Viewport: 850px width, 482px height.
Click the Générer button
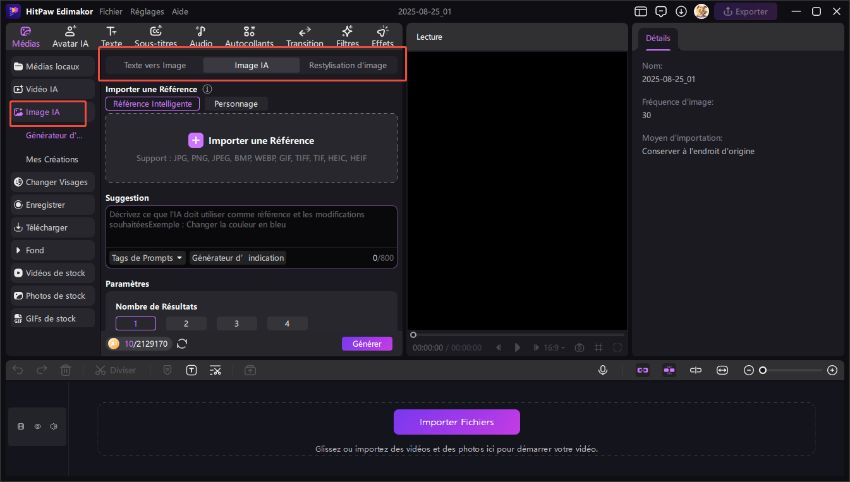click(x=367, y=344)
